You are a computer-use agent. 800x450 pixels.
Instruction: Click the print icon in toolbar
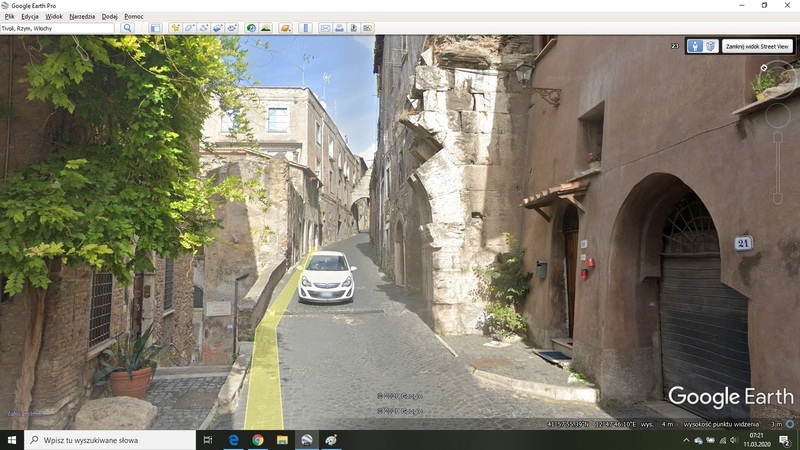point(339,28)
